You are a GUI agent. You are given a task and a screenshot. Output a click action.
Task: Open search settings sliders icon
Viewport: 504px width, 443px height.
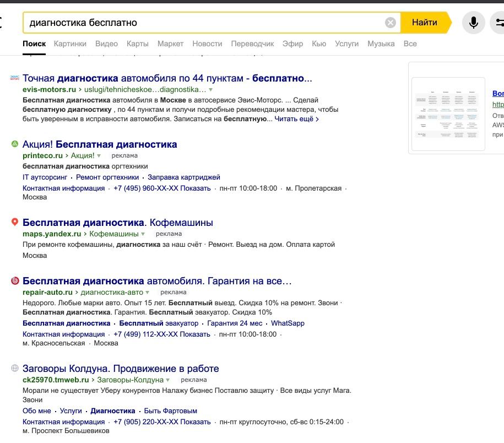coord(499,23)
